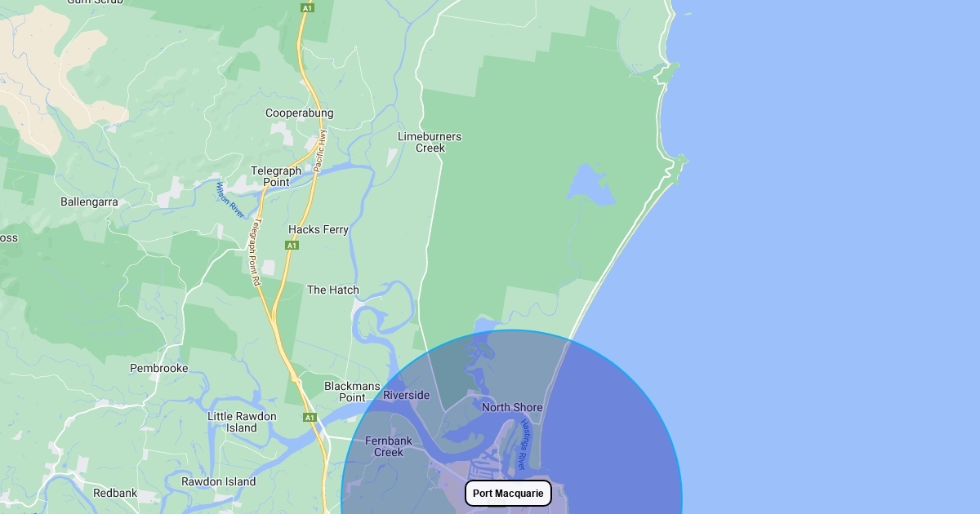Click the Hastings River label
The width and height of the screenshot is (980, 514).
click(523, 445)
